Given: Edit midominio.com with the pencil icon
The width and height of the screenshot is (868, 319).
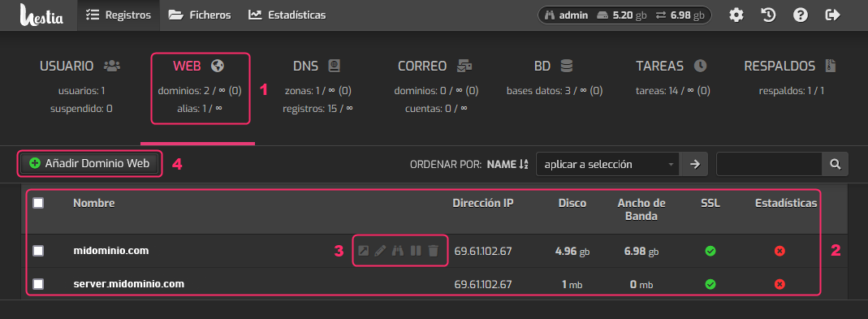Looking at the screenshot, I should click(x=380, y=251).
